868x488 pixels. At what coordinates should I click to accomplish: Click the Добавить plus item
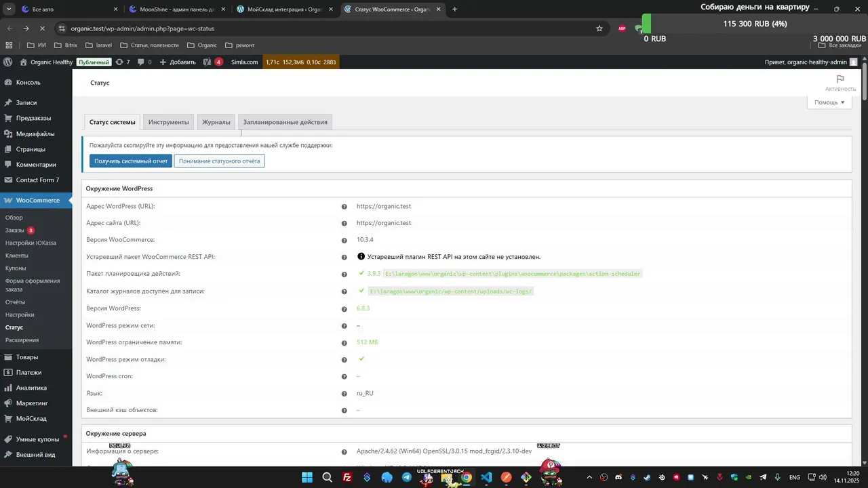178,62
